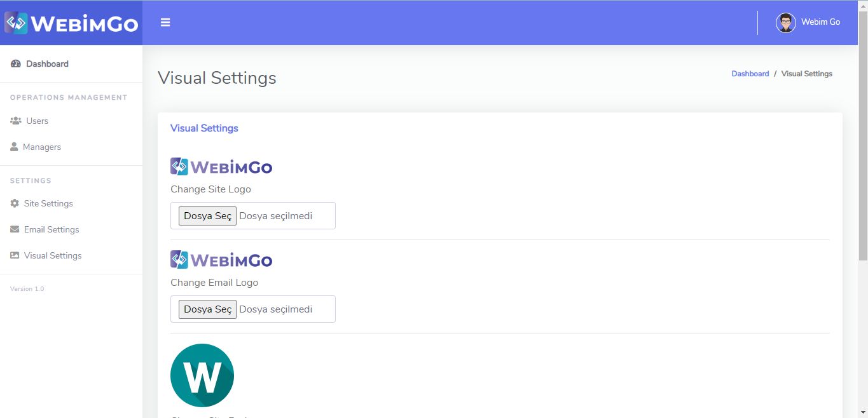Click the Managers person icon
Screen dimensions: 868x418
pyautogui.click(x=14, y=147)
